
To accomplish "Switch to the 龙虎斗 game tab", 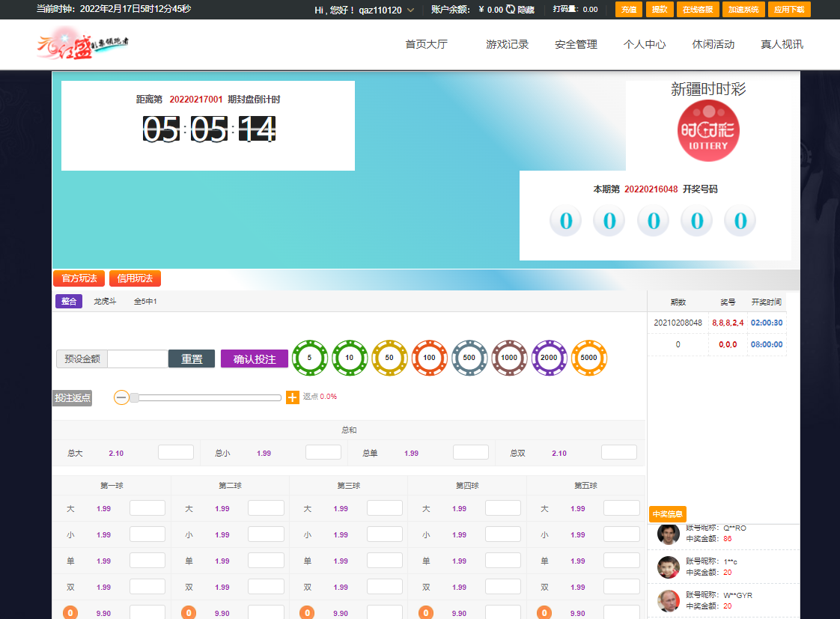I will coord(106,300).
